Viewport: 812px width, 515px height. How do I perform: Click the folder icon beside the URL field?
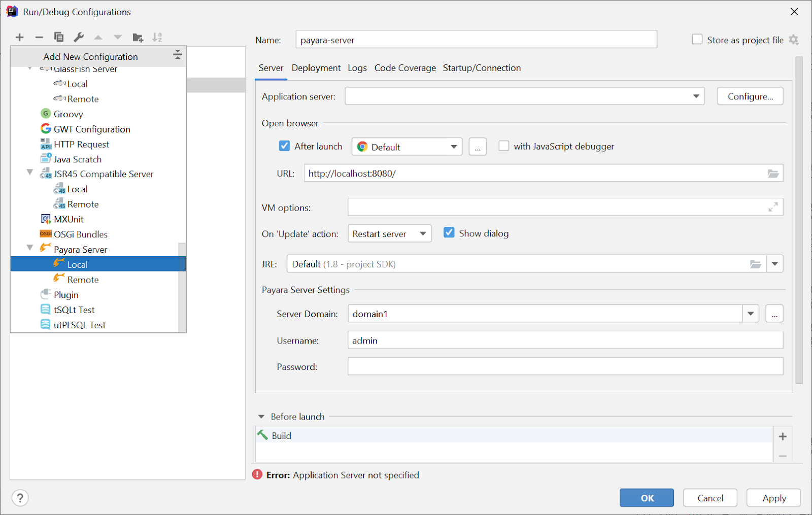(x=773, y=173)
